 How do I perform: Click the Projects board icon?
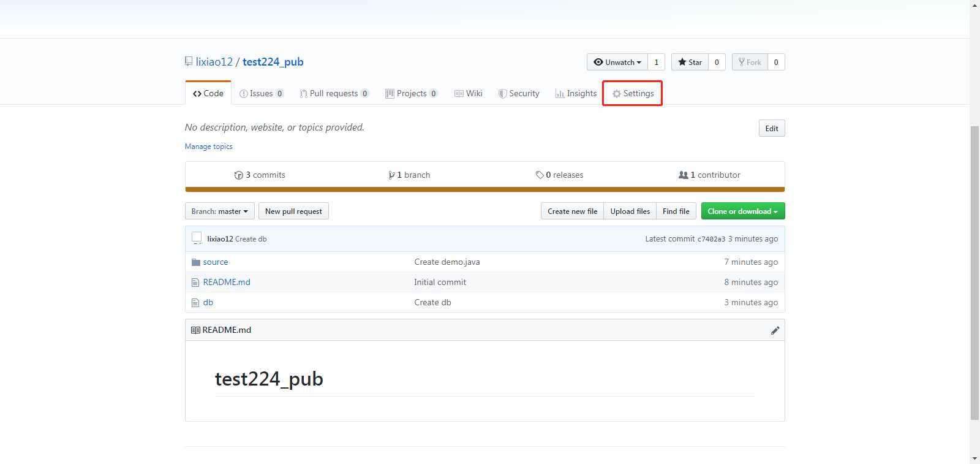click(390, 94)
